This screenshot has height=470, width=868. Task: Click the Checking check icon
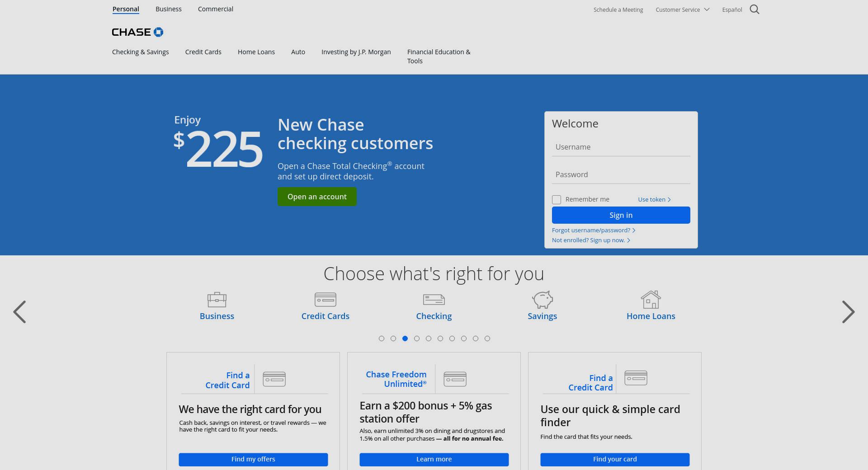pos(434,300)
